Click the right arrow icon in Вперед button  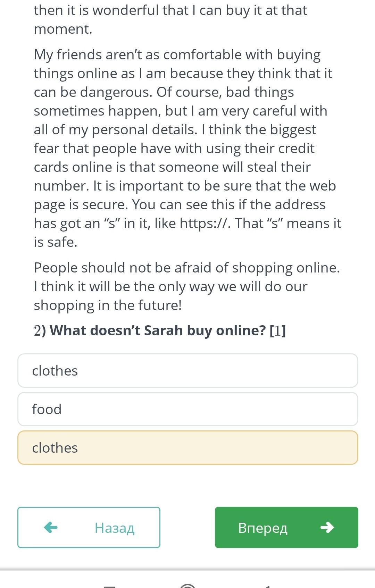click(x=327, y=527)
